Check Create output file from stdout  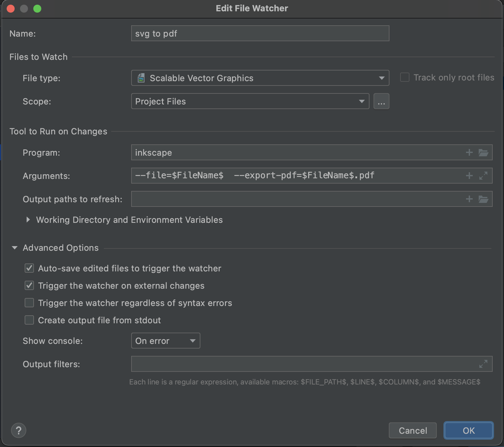pos(29,320)
